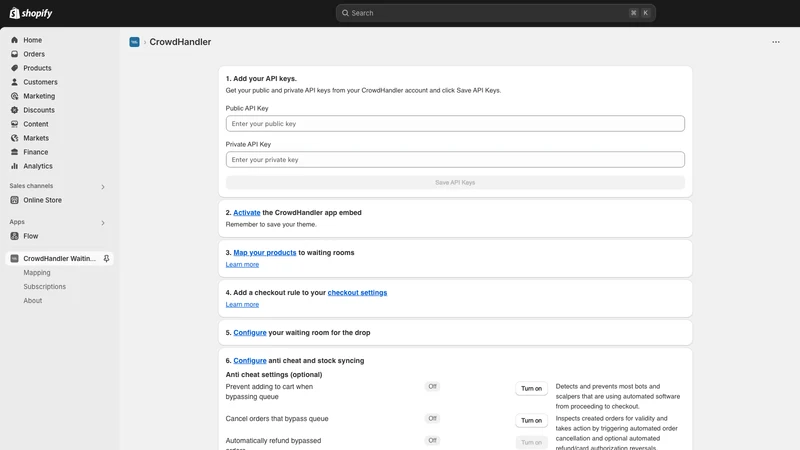Open the Home menu item
The image size is (800, 450).
tap(33, 40)
